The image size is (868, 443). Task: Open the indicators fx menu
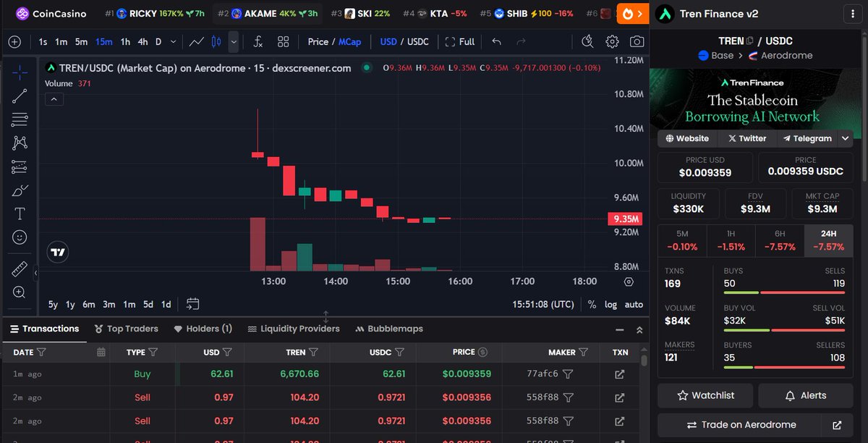click(258, 42)
